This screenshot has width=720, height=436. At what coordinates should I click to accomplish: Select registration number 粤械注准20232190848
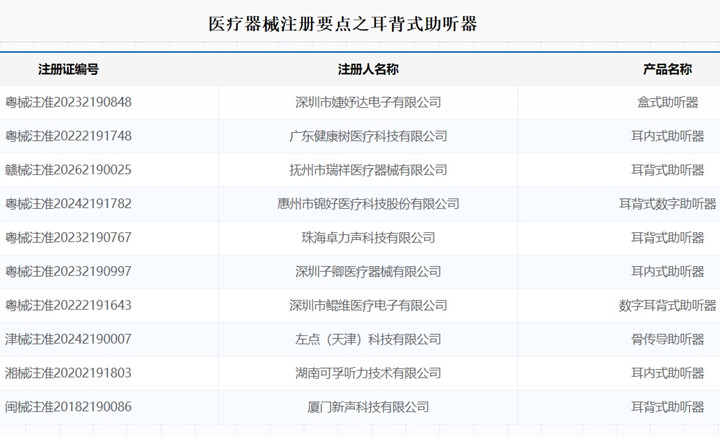tap(68, 102)
